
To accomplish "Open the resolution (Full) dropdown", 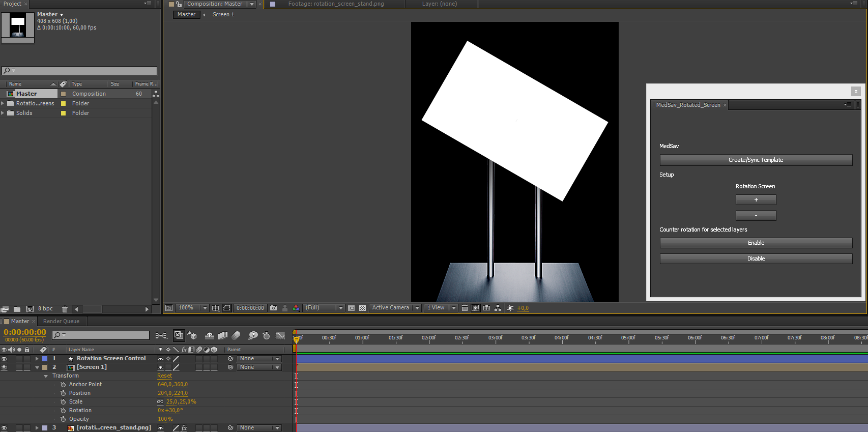I will click(324, 308).
